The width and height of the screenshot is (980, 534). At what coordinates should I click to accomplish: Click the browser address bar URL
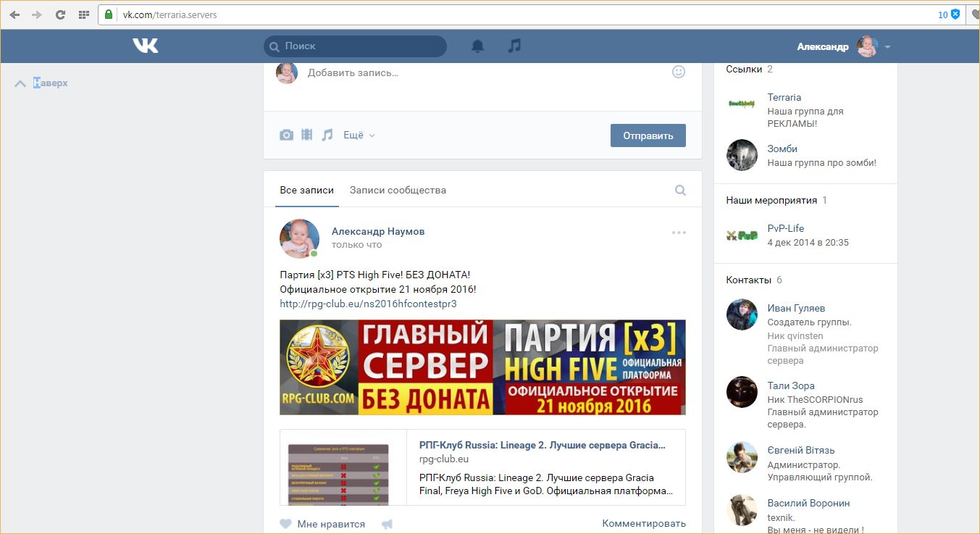tap(170, 14)
